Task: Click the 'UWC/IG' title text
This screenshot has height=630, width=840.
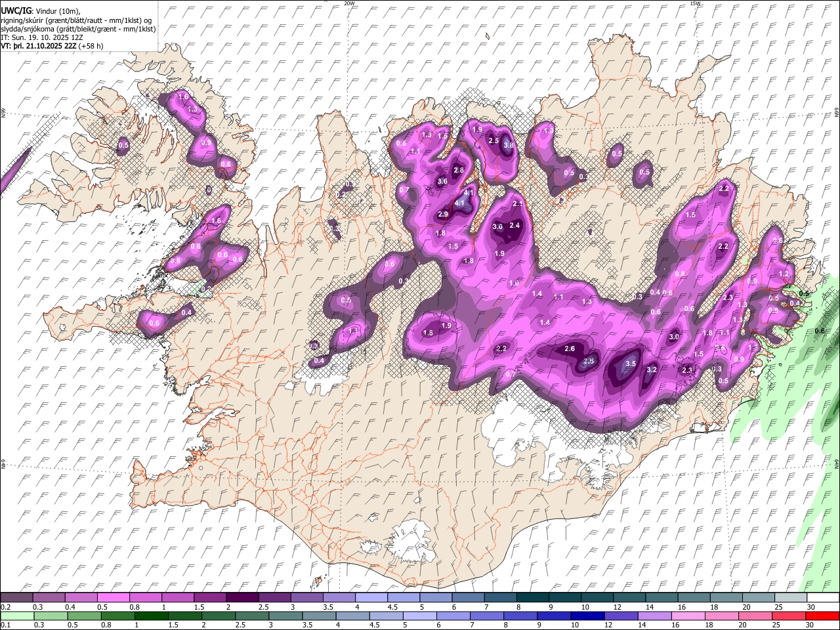Action: (x=16, y=11)
